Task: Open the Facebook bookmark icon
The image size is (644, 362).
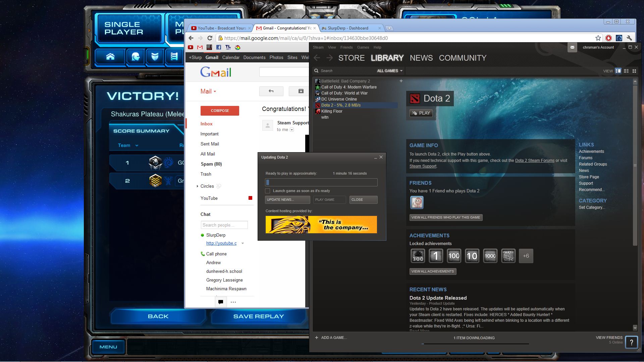Action: [x=219, y=47]
